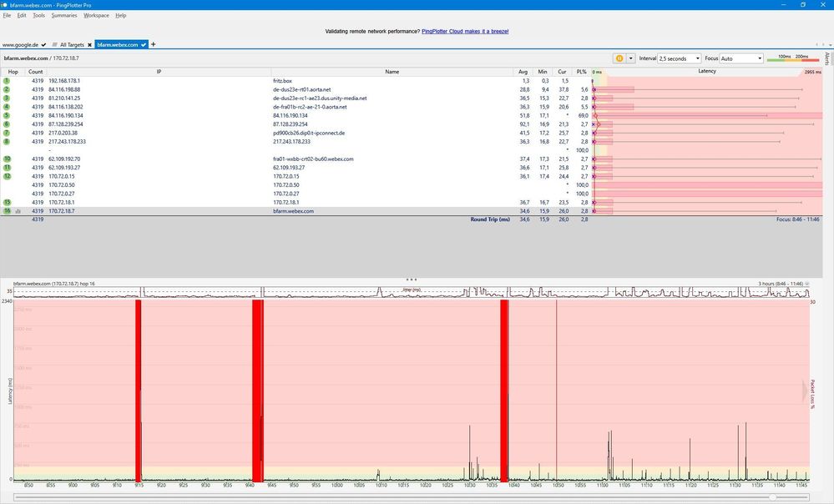The image size is (834, 504).
Task: Click the red packet loss bar near 9:15
Action: (x=139, y=391)
